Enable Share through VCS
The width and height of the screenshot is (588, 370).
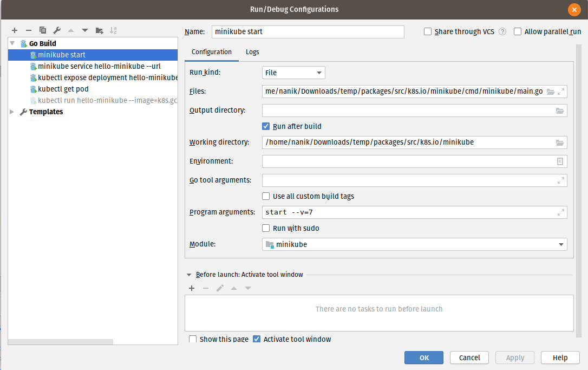click(427, 31)
